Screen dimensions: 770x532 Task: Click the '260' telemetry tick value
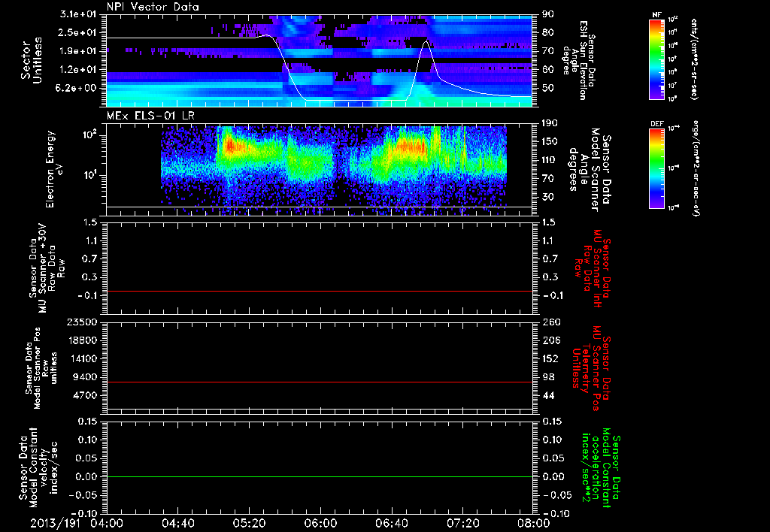point(550,322)
